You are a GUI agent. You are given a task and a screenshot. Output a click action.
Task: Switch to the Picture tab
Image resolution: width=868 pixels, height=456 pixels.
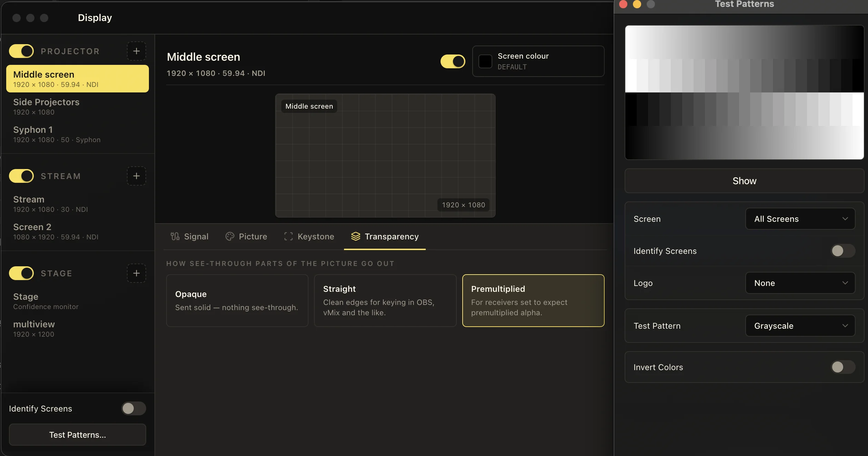[246, 237]
